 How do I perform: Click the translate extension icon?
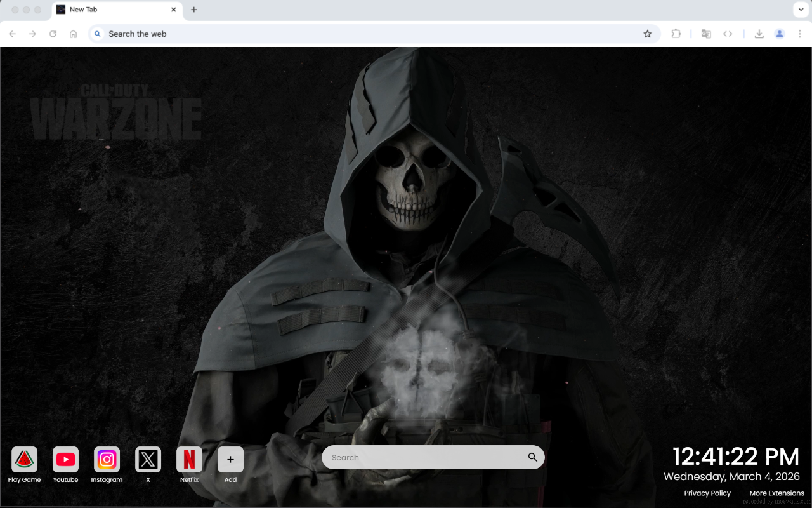coord(706,34)
